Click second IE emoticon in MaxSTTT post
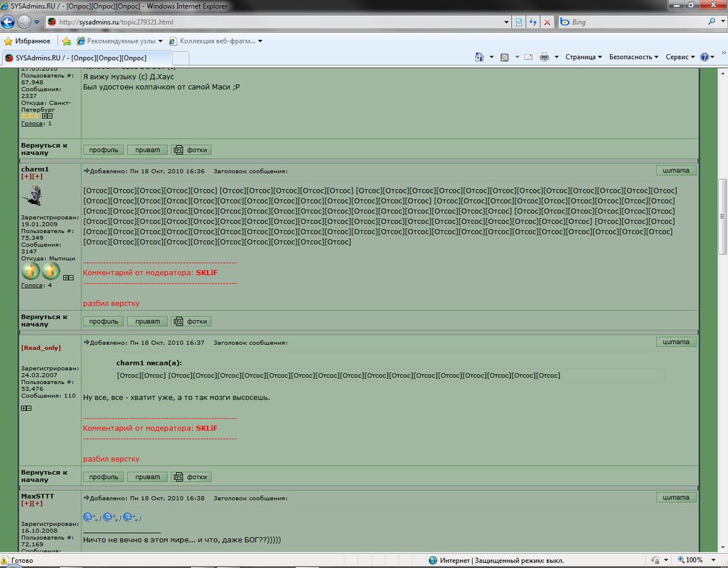Image resolution: width=728 pixels, height=568 pixels. tap(112, 517)
